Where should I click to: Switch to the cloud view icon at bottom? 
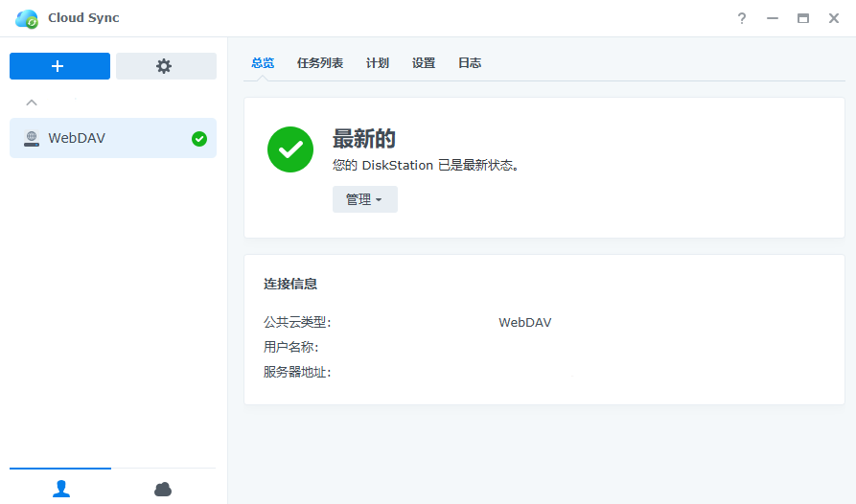point(163,489)
